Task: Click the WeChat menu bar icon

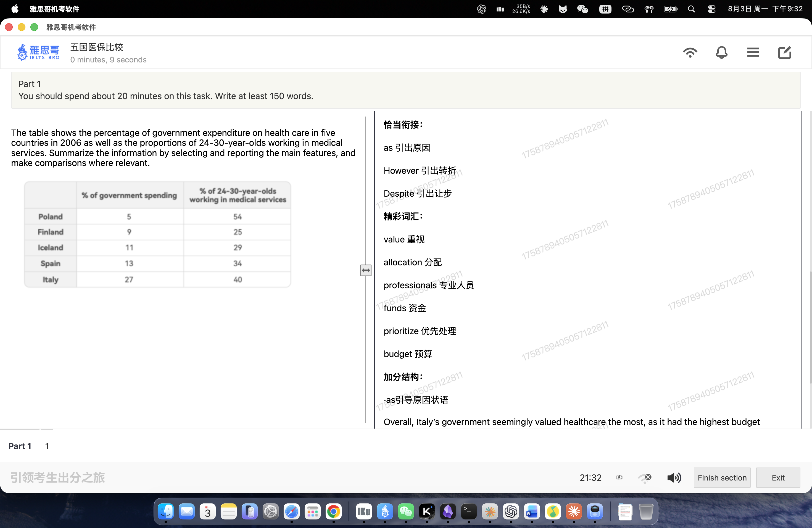Action: pyautogui.click(x=582, y=9)
